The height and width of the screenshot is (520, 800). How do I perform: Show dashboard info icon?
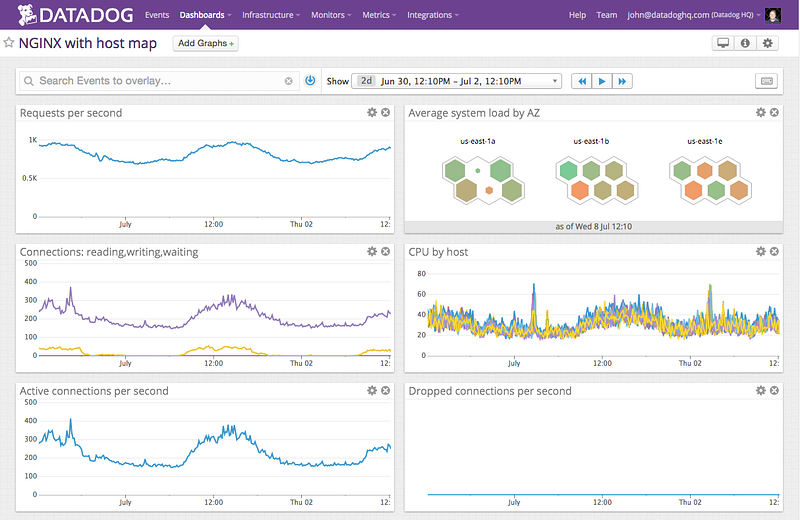[745, 43]
